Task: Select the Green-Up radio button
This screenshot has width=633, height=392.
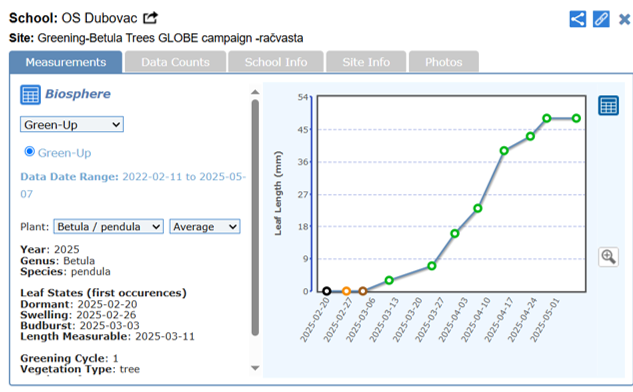Action: point(29,152)
